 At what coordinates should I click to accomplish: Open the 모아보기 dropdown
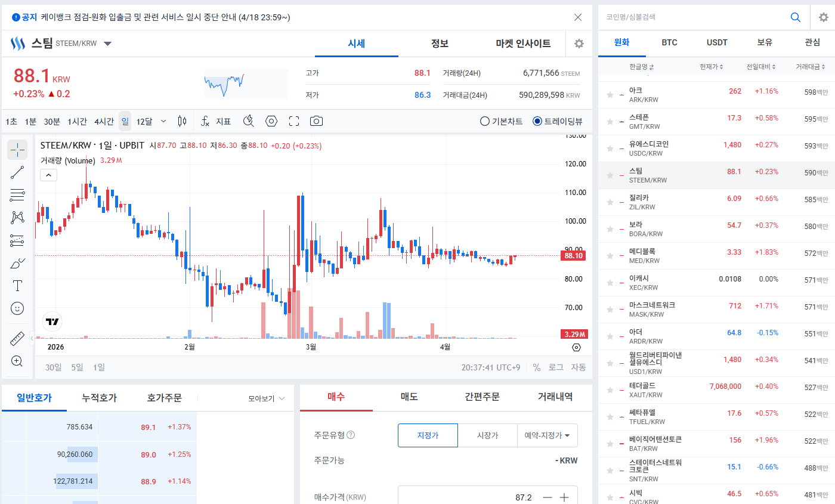click(x=267, y=398)
